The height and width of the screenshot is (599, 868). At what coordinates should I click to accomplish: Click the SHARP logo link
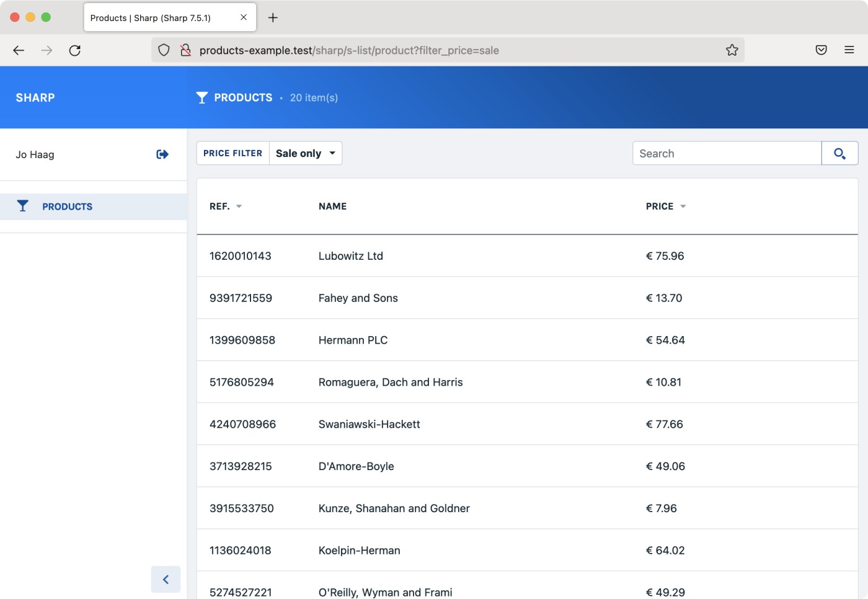35,98
